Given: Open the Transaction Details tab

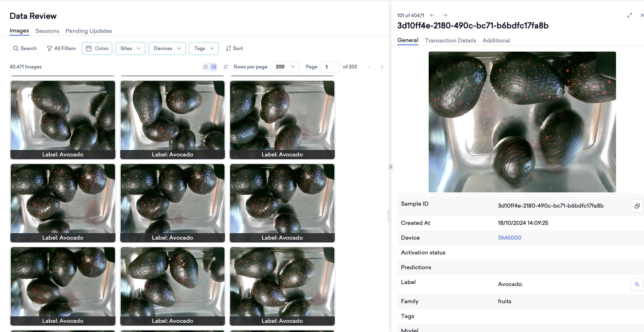Looking at the screenshot, I should [451, 40].
